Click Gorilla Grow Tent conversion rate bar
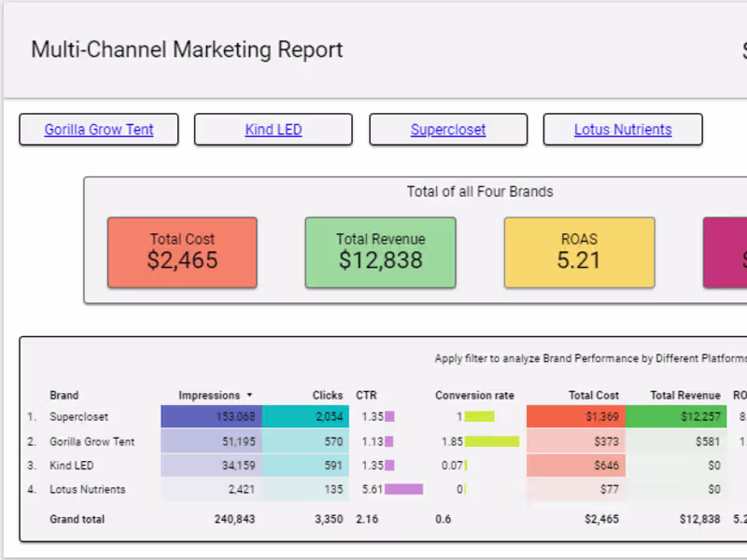The width and height of the screenshot is (747, 560). click(x=492, y=441)
